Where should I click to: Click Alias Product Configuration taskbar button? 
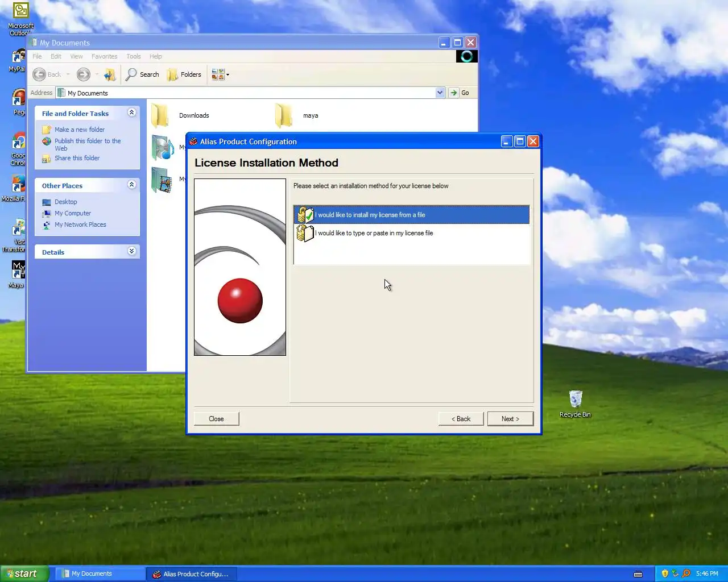[x=191, y=573]
